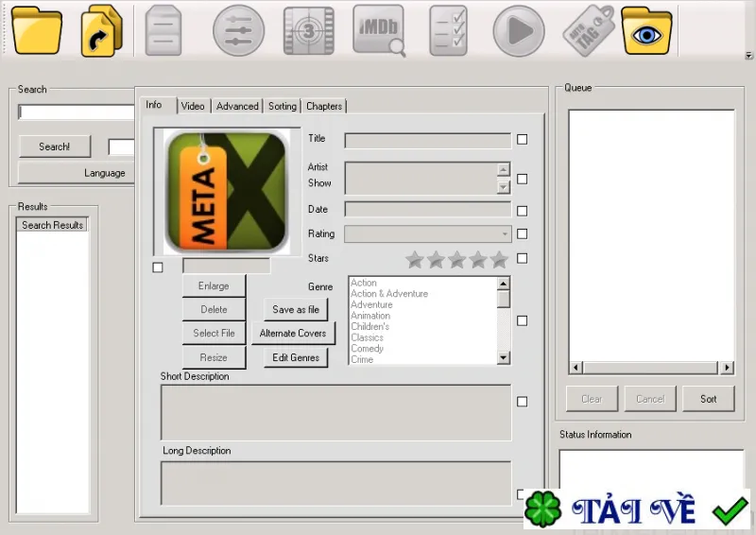Switch to the Info tab

(154, 105)
